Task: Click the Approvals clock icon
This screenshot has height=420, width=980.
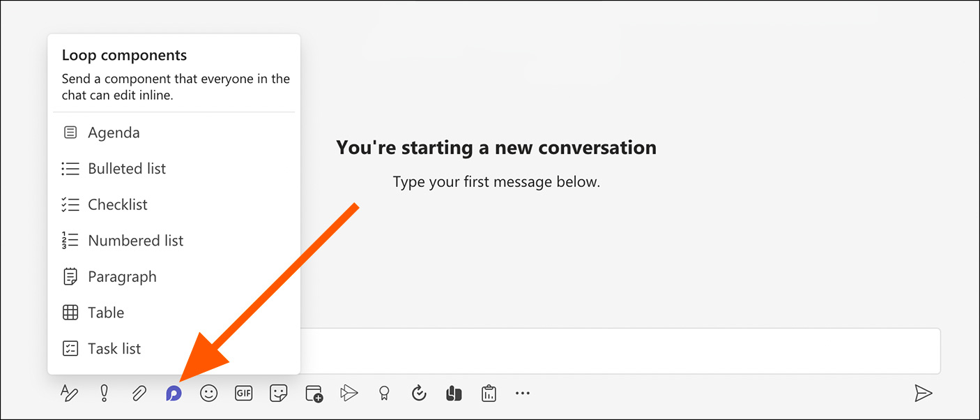Action: (418, 393)
